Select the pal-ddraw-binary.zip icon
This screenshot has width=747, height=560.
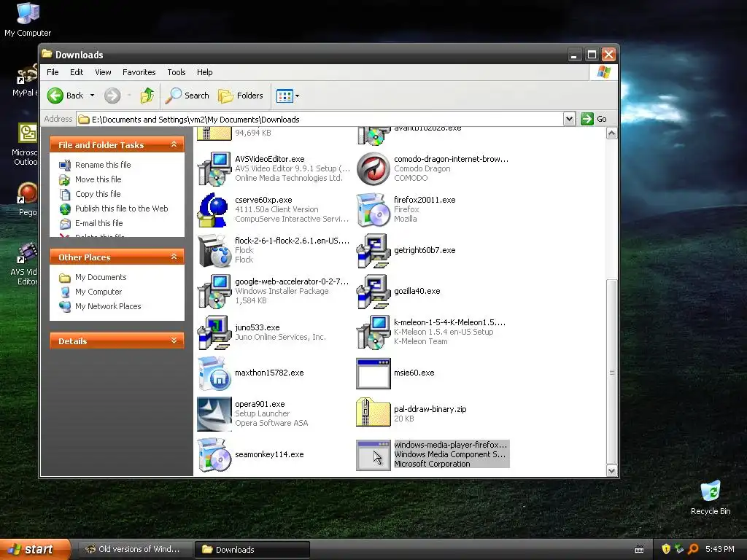click(373, 413)
